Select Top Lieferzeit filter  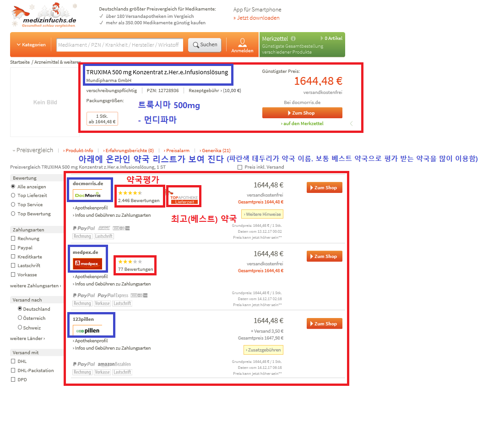tap(13, 195)
